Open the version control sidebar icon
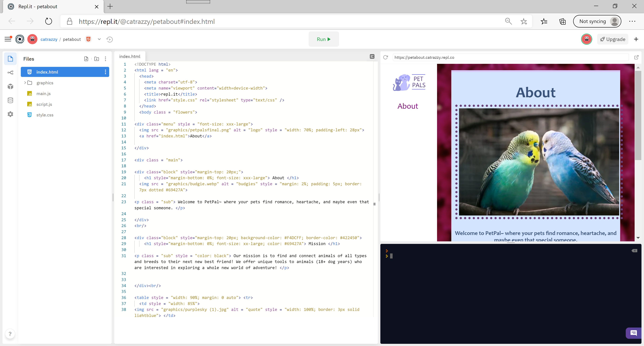 [x=10, y=73]
